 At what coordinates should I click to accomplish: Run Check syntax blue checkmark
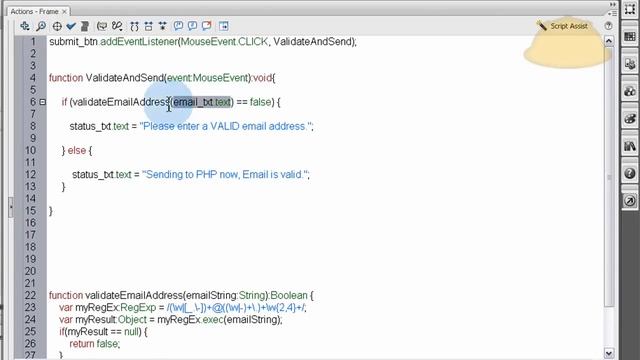coord(71,26)
